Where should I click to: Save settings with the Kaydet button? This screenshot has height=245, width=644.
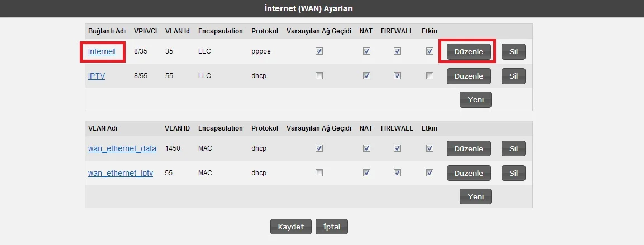pos(290,227)
